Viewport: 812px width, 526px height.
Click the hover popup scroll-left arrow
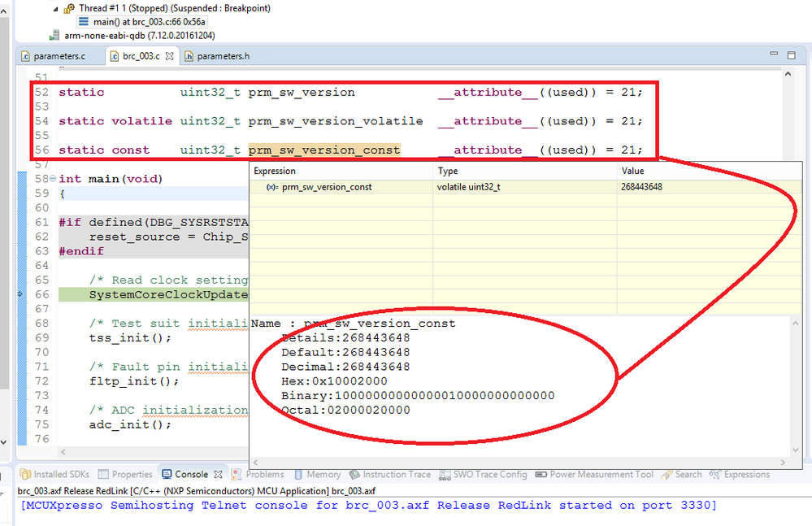click(x=254, y=463)
